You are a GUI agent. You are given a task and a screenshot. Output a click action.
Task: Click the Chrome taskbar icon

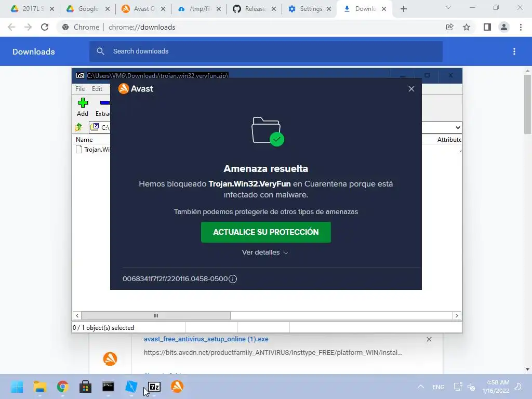click(x=62, y=387)
